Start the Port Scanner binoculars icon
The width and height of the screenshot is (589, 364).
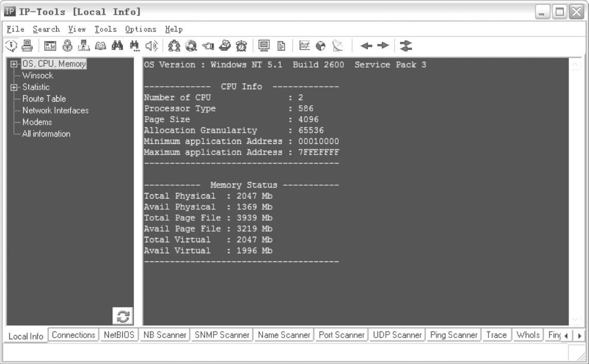click(118, 45)
